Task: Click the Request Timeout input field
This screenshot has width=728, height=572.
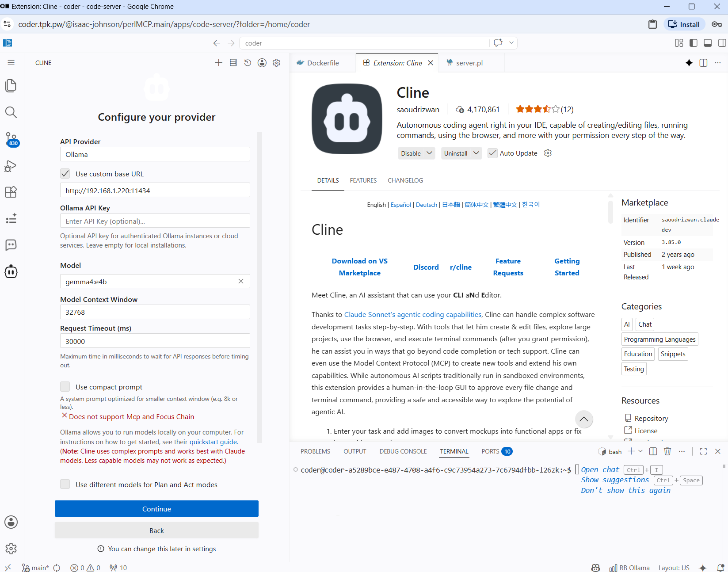Action: tap(155, 341)
